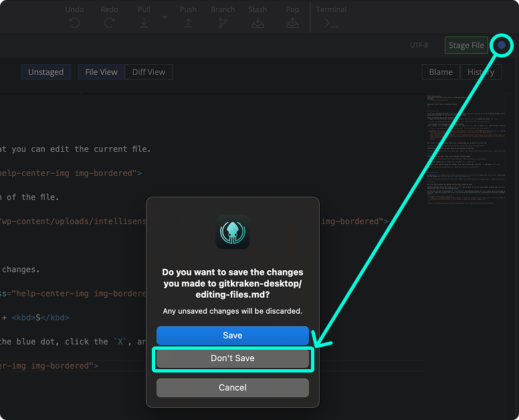Click Save in the dialog

[x=232, y=336]
